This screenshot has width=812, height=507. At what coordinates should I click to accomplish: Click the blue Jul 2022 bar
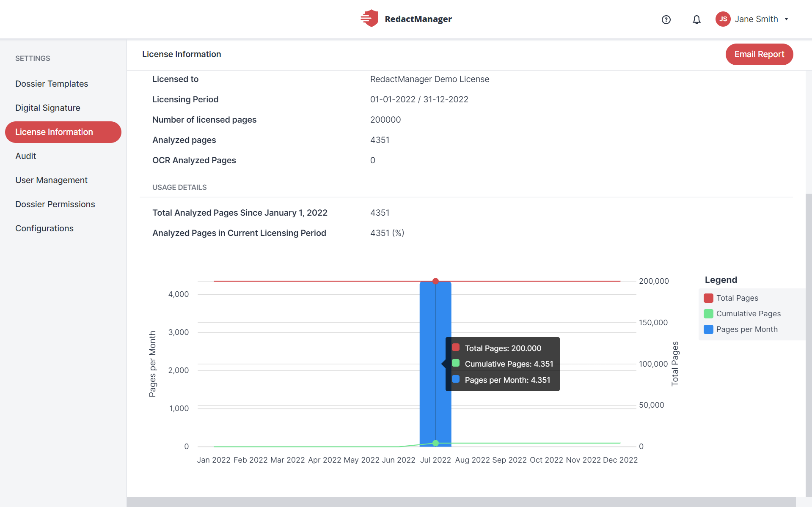435,364
